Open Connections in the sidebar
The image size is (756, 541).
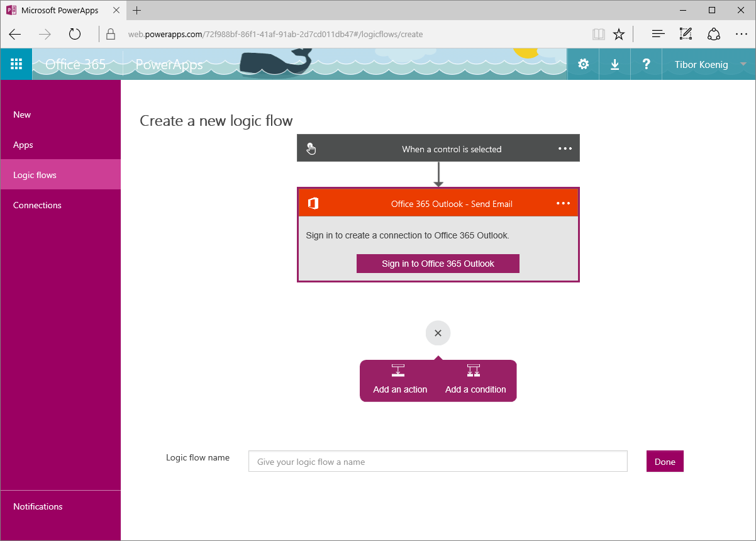60,205
